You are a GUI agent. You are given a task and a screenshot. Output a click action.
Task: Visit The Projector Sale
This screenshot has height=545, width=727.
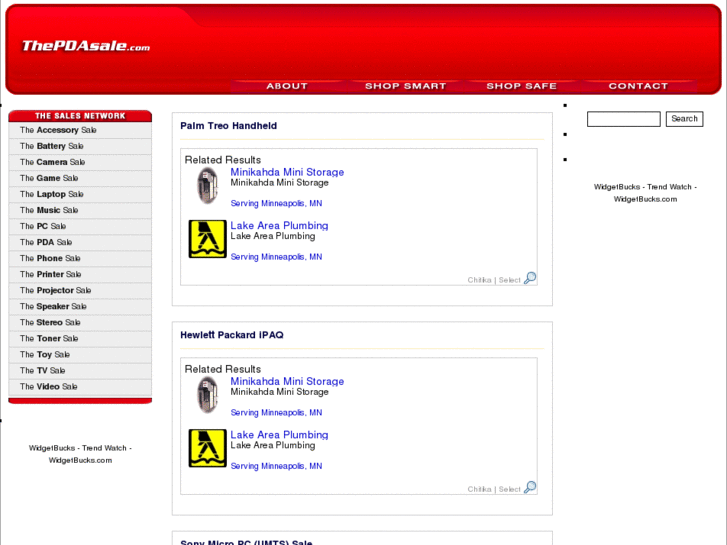pos(55,290)
